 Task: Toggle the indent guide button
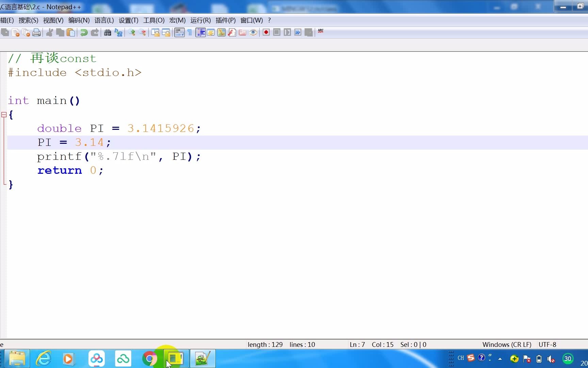pos(200,32)
